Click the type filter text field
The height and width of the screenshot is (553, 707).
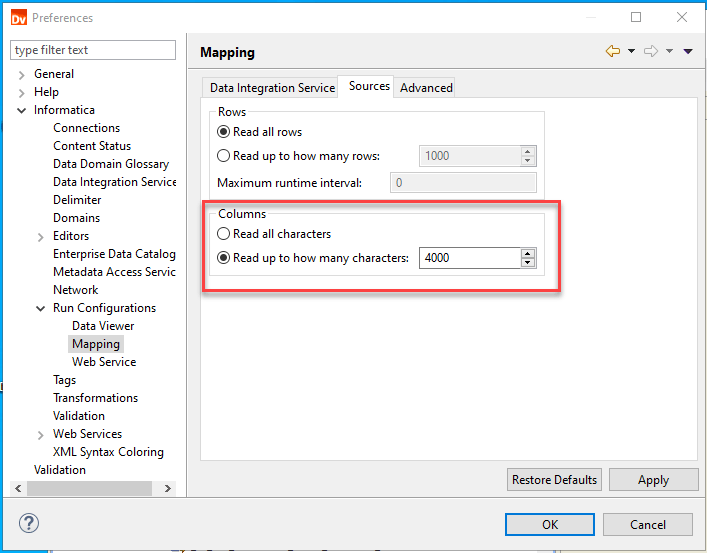93,50
